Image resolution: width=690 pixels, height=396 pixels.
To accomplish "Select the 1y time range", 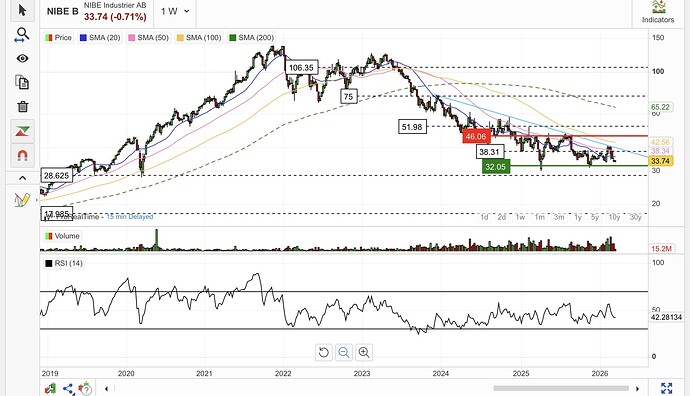I will click(578, 217).
